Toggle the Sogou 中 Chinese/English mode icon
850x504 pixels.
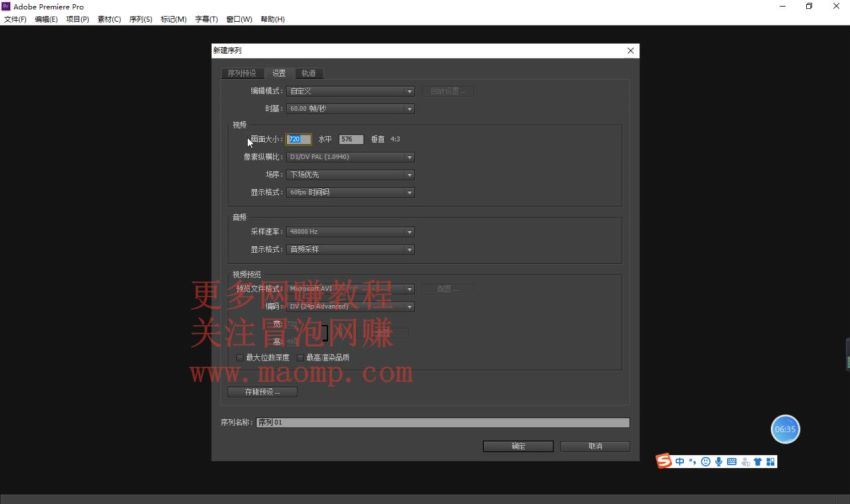pyautogui.click(x=680, y=461)
